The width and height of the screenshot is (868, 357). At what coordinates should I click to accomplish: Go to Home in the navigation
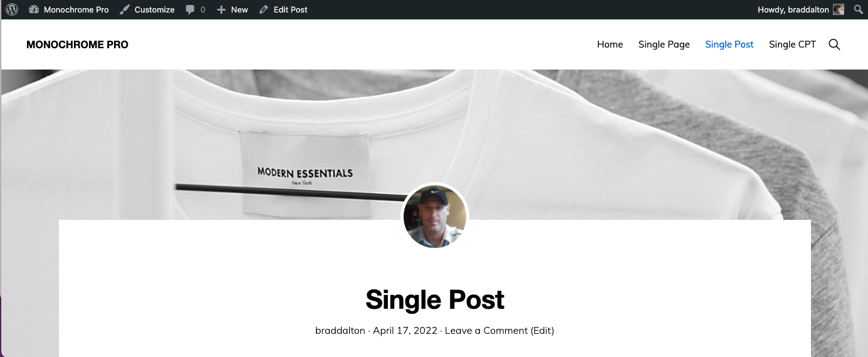coord(610,44)
